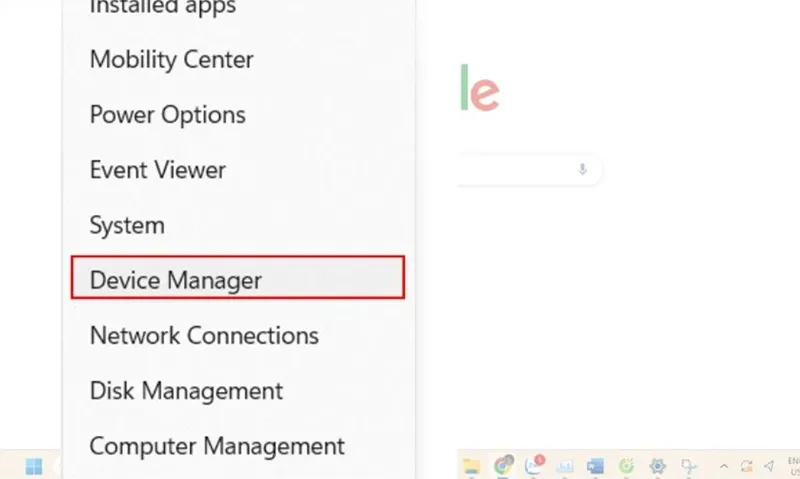Click the language indicator in the tray
This screenshot has height=479, width=800.
click(793, 466)
